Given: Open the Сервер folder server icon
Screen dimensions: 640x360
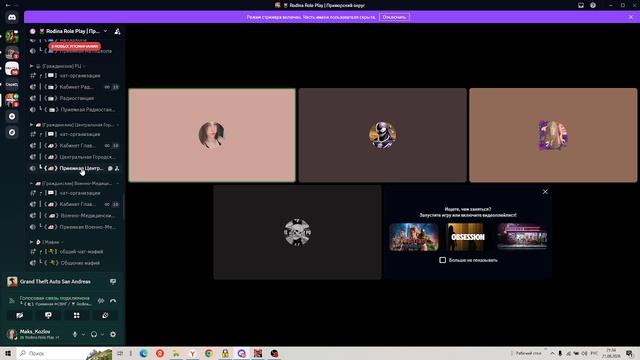Looking at the screenshot, I should click(x=12, y=84).
